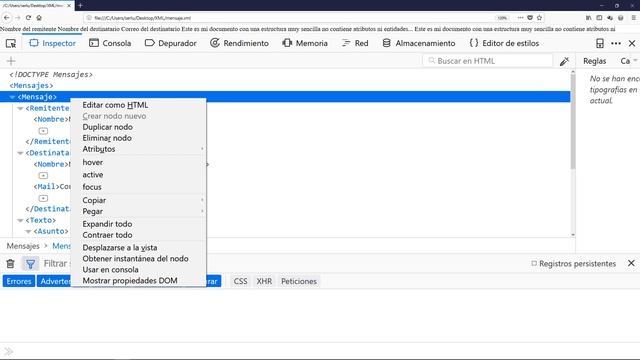Image resolution: width=640 pixels, height=360 pixels.
Task: Go to home with the house icon
Action: click(39, 18)
